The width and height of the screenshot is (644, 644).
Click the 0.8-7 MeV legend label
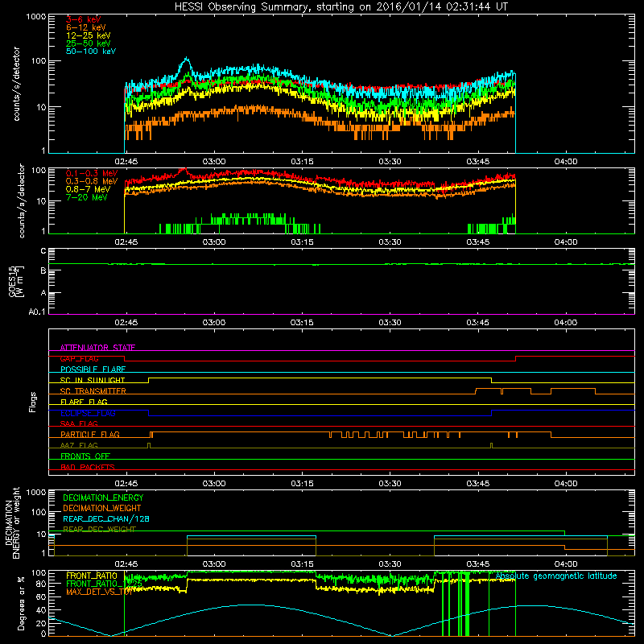point(88,189)
